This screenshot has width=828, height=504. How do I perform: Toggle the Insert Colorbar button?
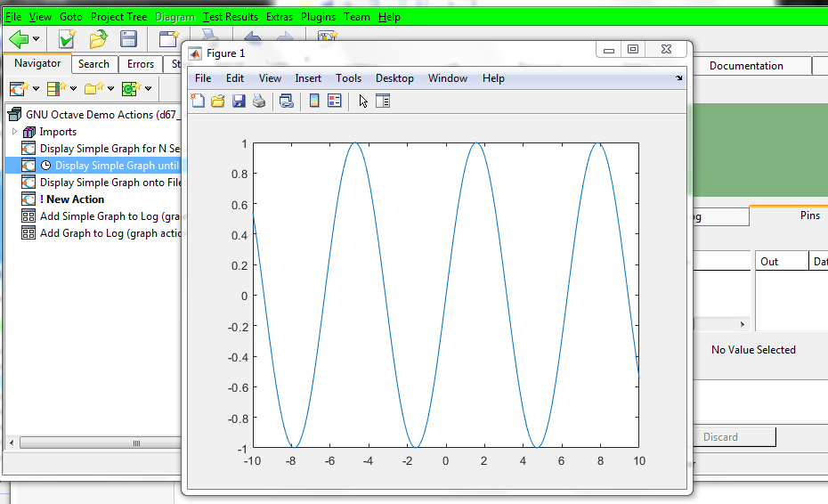click(x=314, y=102)
